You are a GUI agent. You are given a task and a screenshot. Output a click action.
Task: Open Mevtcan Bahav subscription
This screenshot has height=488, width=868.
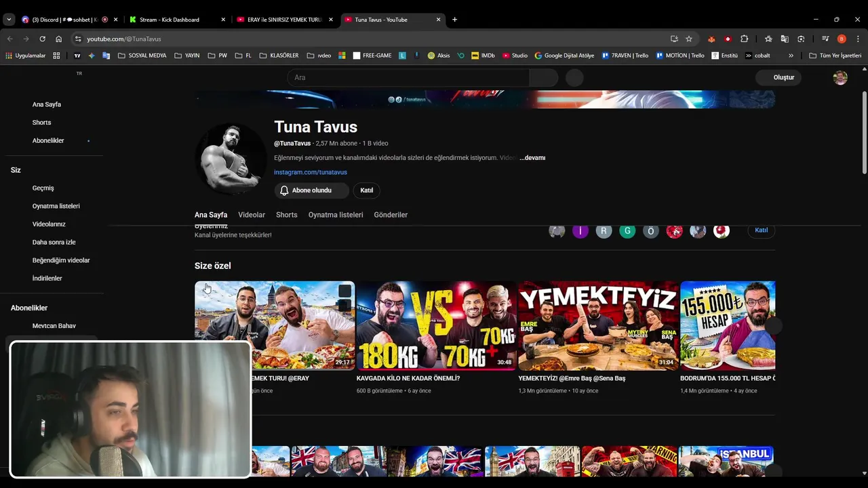click(54, 326)
